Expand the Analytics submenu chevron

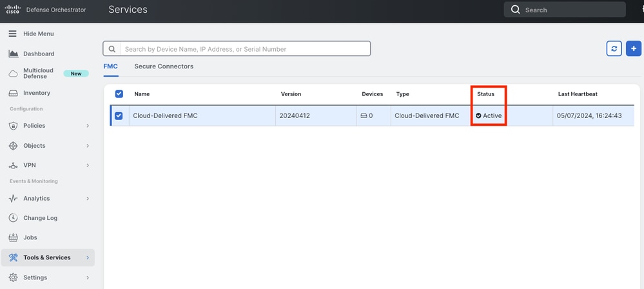[x=88, y=199]
